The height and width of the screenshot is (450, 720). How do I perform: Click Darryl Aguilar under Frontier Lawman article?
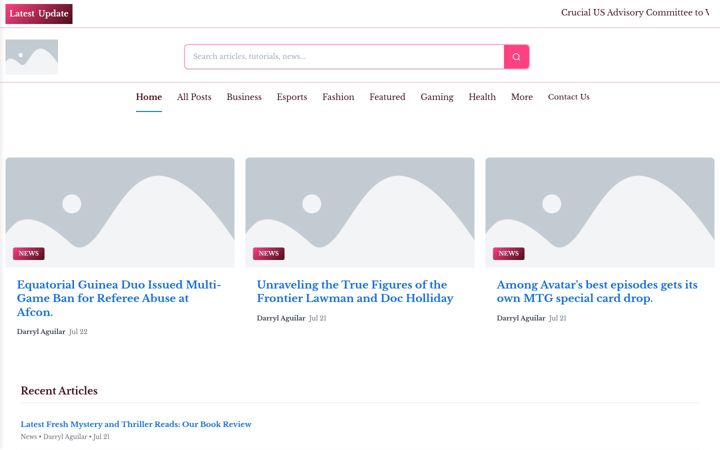(x=281, y=318)
